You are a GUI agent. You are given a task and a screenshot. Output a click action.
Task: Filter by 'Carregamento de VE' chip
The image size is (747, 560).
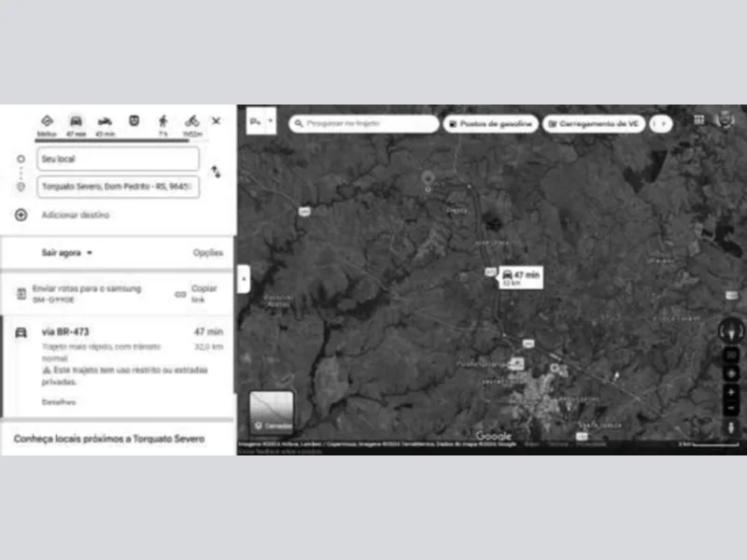[x=594, y=124]
